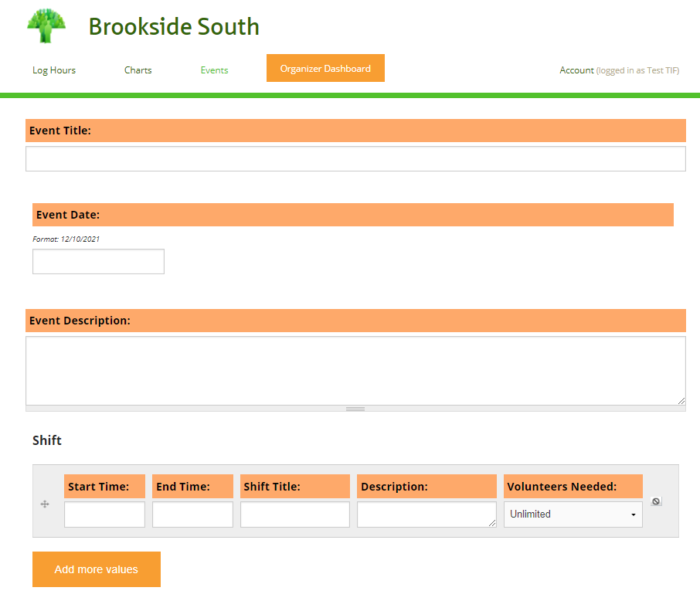
Task: Click the End Time input box
Action: tap(192, 514)
